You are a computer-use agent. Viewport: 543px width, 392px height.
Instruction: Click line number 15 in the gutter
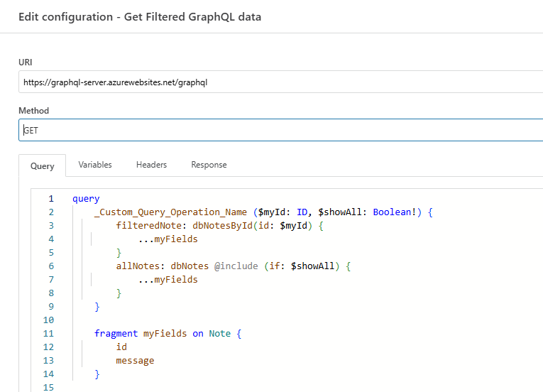pyautogui.click(x=48, y=388)
